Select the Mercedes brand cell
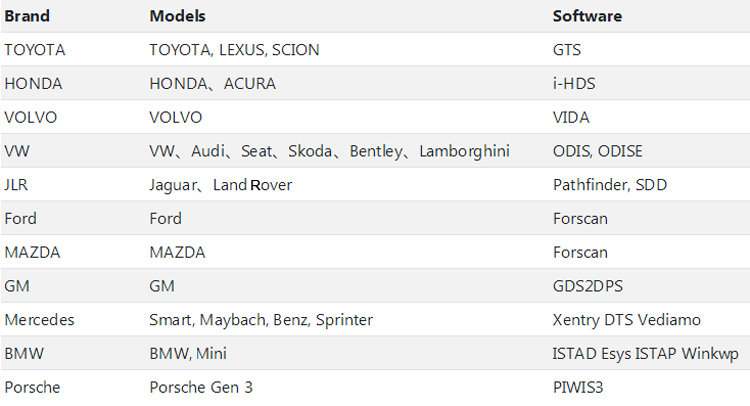Image resolution: width=750 pixels, height=406 pixels. (x=39, y=320)
